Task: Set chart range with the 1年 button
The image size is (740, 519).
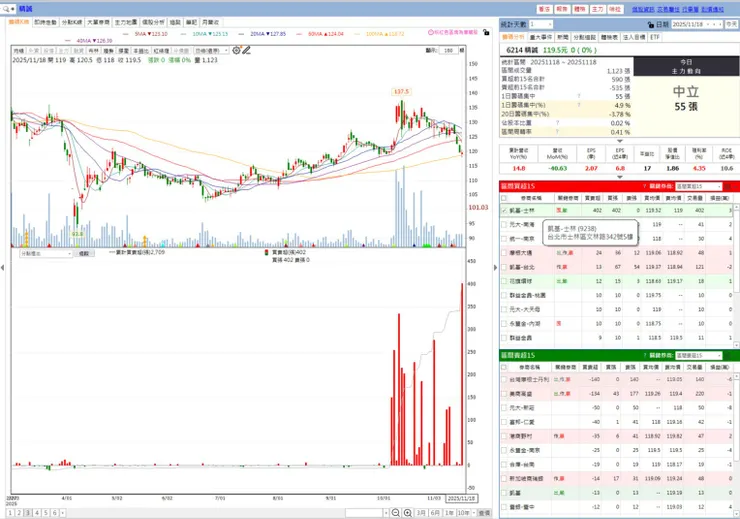Action: (449, 513)
